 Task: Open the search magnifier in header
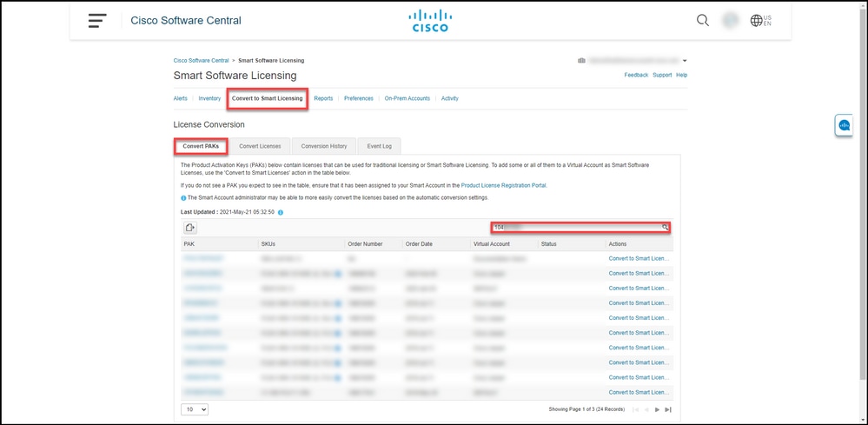point(703,21)
